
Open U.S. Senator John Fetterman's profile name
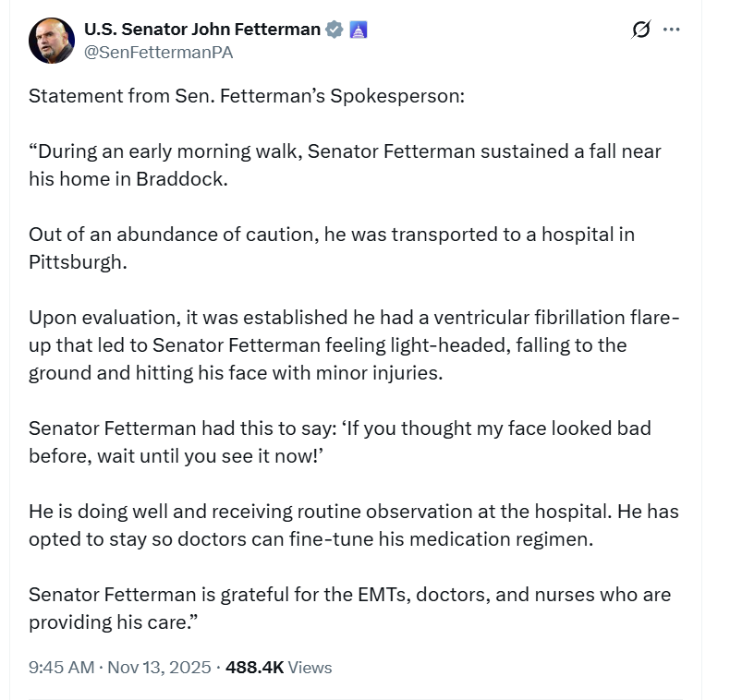[x=201, y=30]
